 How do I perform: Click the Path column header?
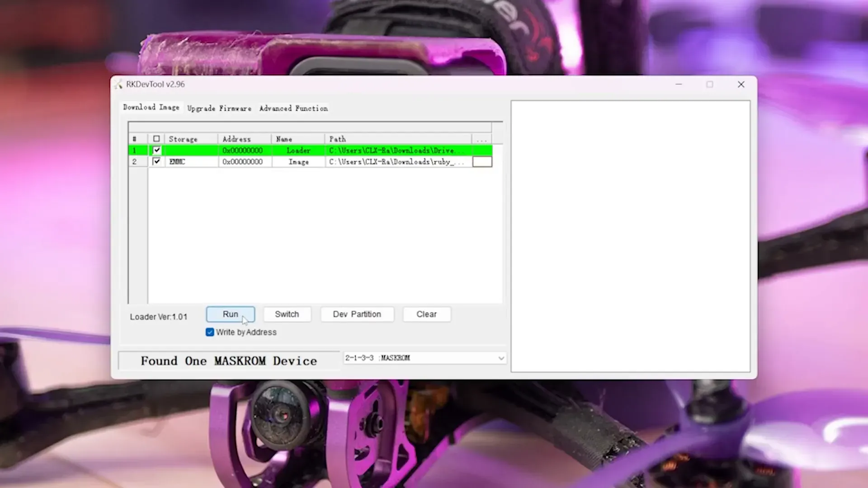(x=398, y=139)
